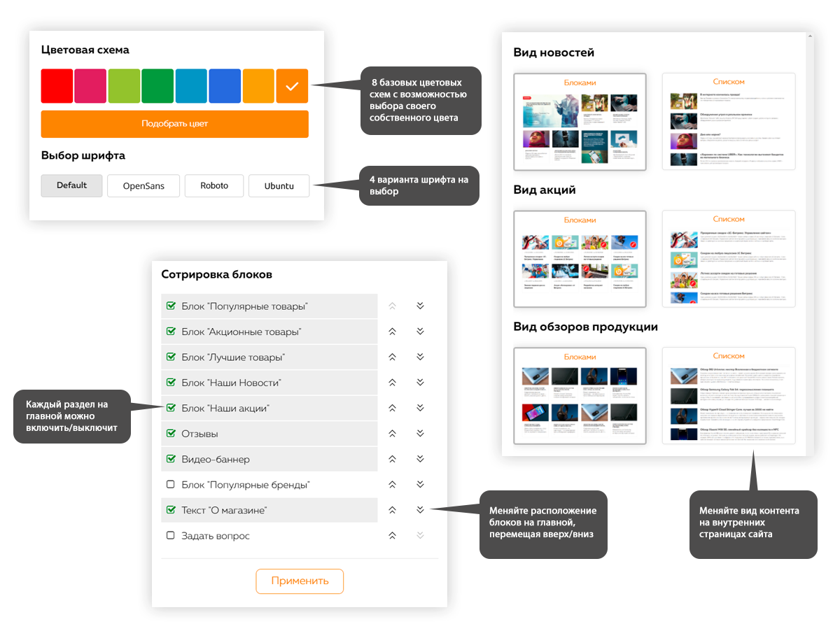Select "Списком" layout for news view
Viewport: 840px width, 638px height.
pos(729,122)
